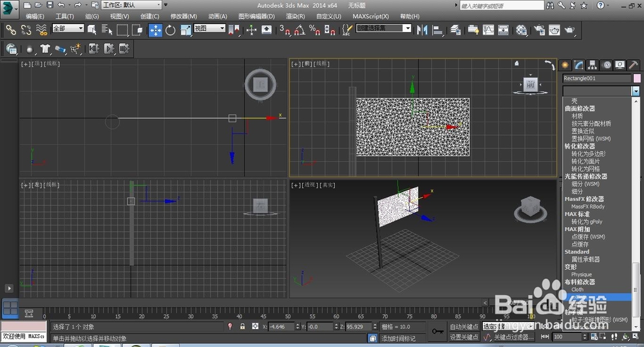Screen dimensions: 644x347
Task: Open the MAXScript(X) menu
Action: 370,16
